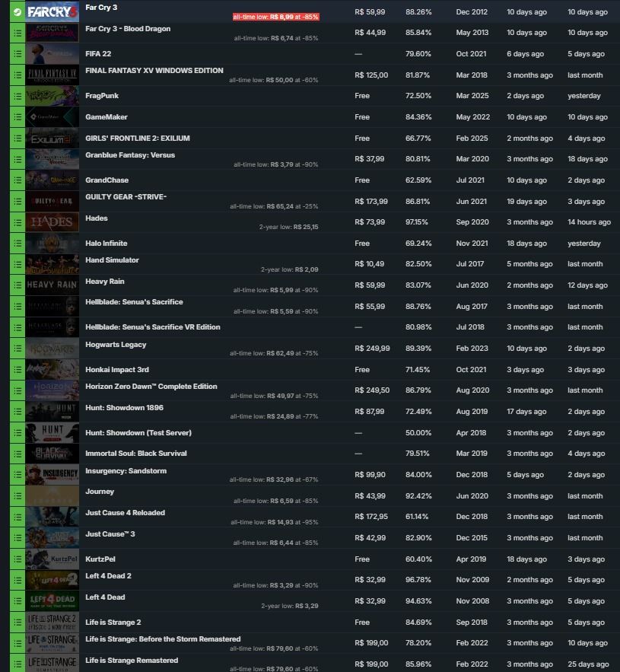Open the Life is Strange Remastered link
Image resolution: width=620 pixels, height=672 pixels.
click(132, 660)
